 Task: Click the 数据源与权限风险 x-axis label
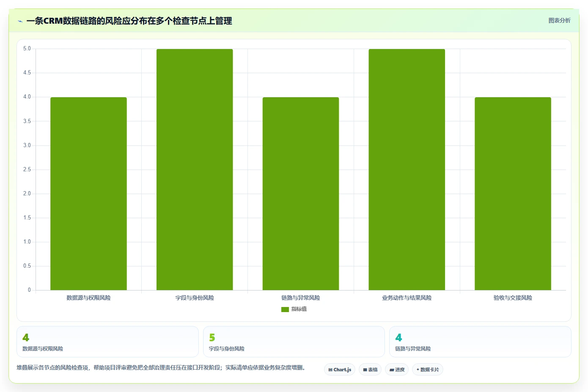click(x=88, y=298)
